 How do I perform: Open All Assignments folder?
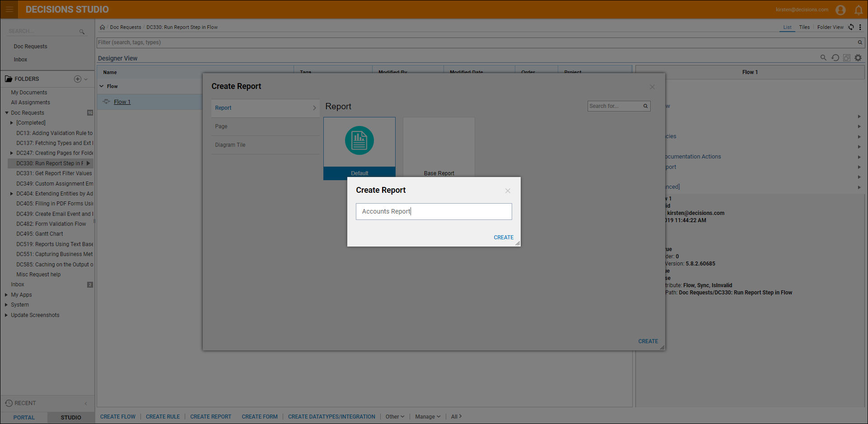[x=30, y=103]
